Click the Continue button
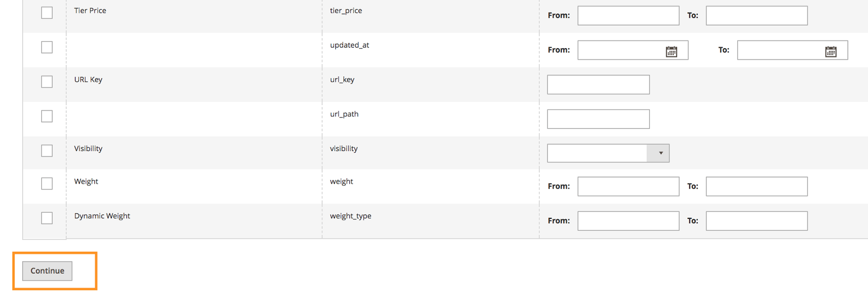Viewport: 868px width, 299px height. click(x=47, y=271)
